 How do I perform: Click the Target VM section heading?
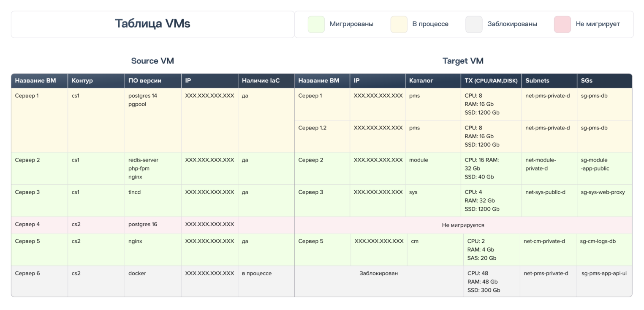(463, 61)
